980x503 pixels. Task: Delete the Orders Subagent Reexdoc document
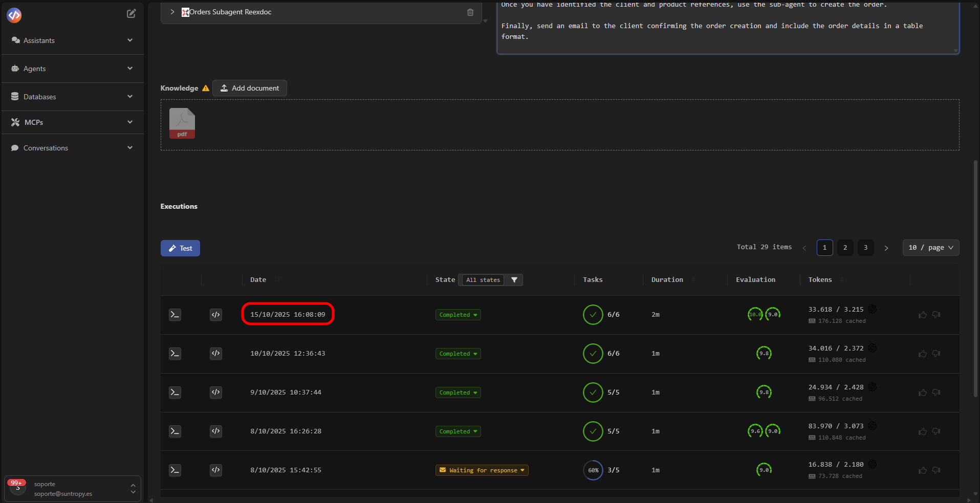470,12
